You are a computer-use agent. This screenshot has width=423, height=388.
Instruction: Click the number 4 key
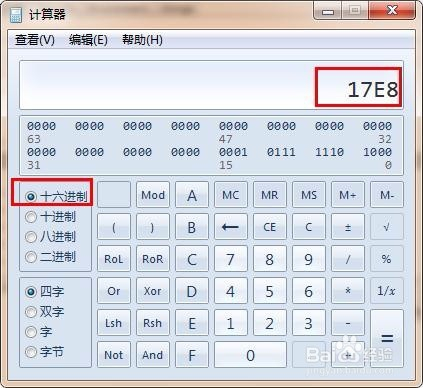pyautogui.click(x=231, y=291)
